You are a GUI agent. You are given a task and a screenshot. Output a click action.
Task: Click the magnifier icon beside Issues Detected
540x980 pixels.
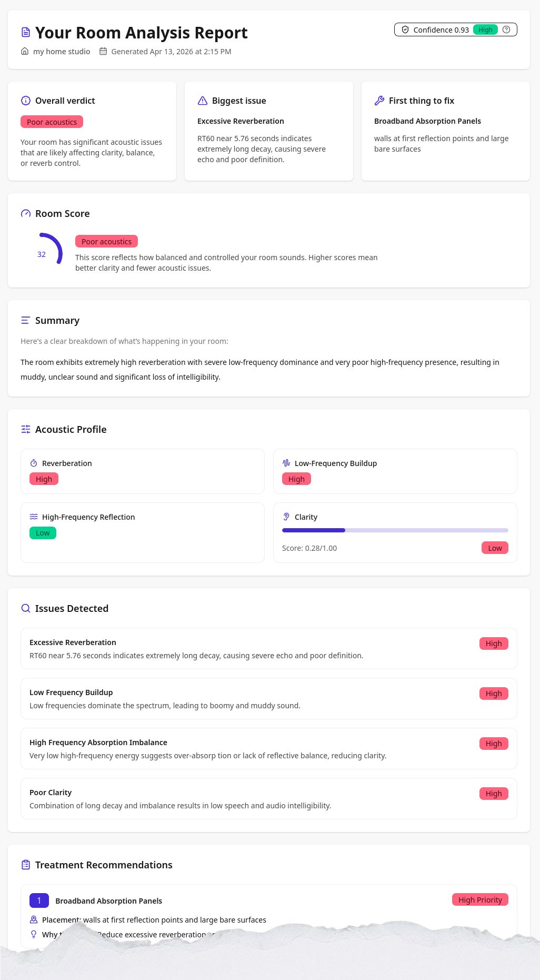coord(25,608)
